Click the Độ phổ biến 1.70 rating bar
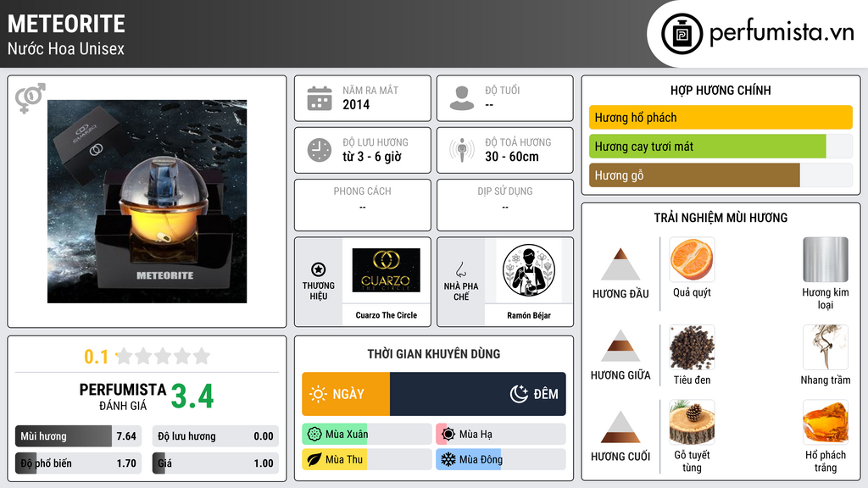Image resolution: width=868 pixels, height=488 pixels. click(x=78, y=463)
